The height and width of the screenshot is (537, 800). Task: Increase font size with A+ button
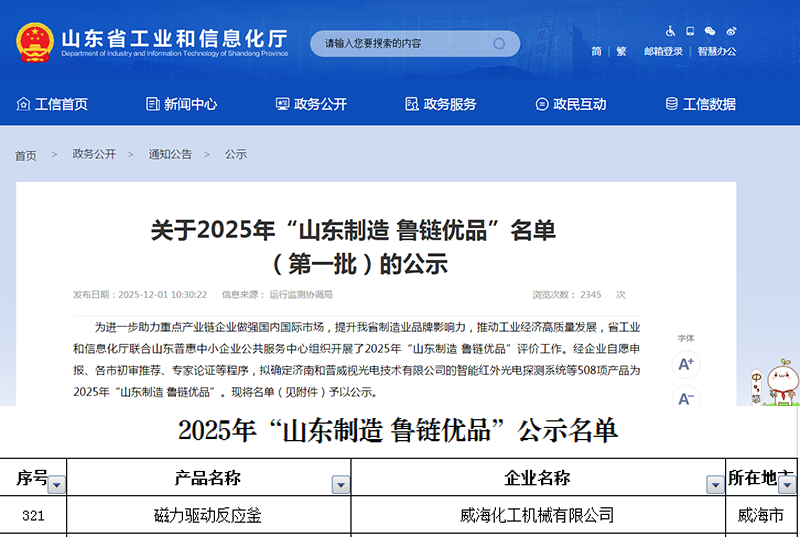tap(686, 364)
